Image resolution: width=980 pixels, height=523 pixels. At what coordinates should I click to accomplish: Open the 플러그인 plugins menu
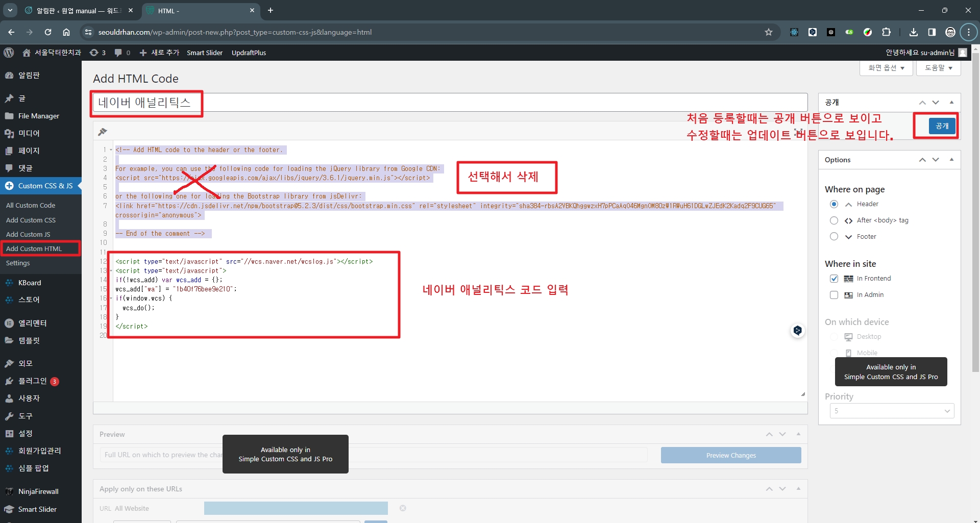coord(32,381)
